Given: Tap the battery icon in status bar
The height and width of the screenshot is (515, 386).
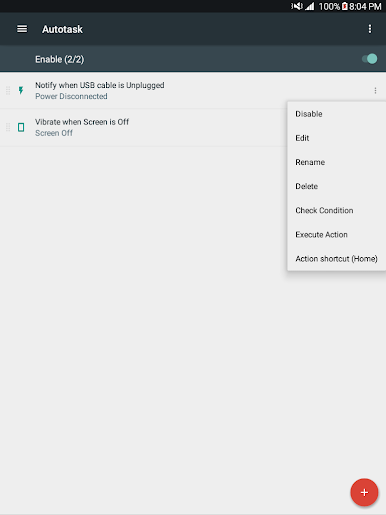Looking at the screenshot, I should coord(345,6).
